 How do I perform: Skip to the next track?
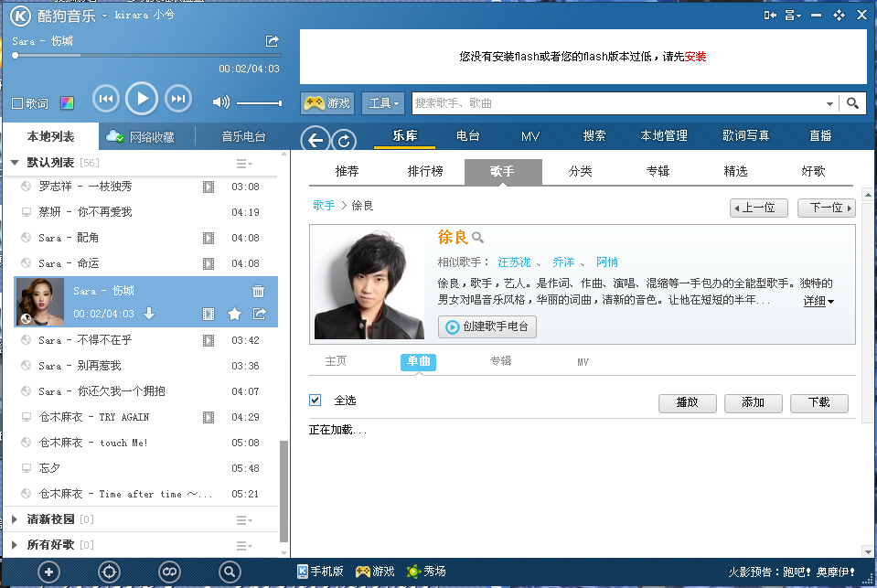[178, 99]
